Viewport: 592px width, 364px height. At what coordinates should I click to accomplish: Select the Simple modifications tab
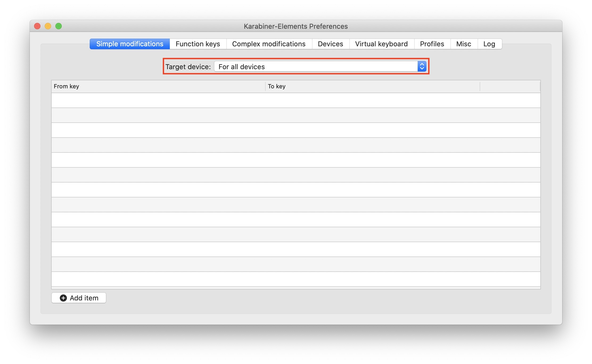point(130,44)
